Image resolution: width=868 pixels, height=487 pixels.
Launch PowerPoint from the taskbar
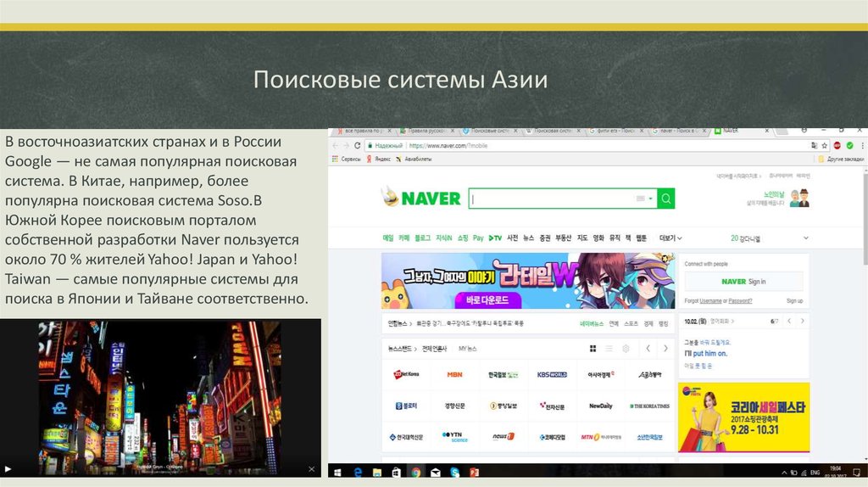475,472
